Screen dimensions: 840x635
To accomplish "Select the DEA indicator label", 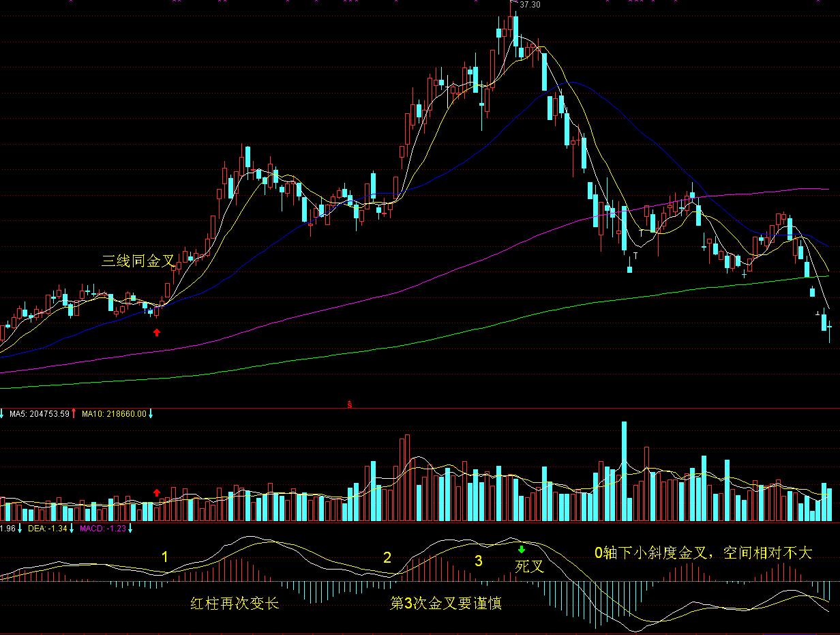I will tap(46, 528).
